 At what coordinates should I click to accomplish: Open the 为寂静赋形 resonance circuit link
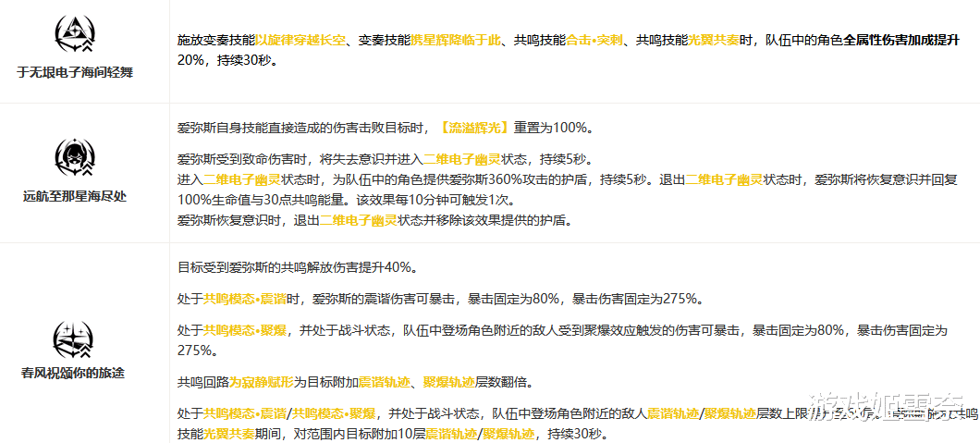(261, 381)
